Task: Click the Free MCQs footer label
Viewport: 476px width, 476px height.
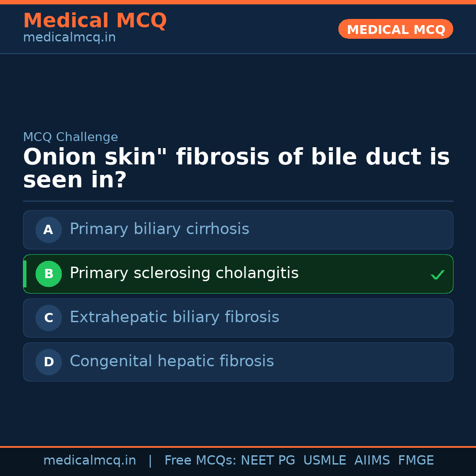Action: tap(201, 461)
